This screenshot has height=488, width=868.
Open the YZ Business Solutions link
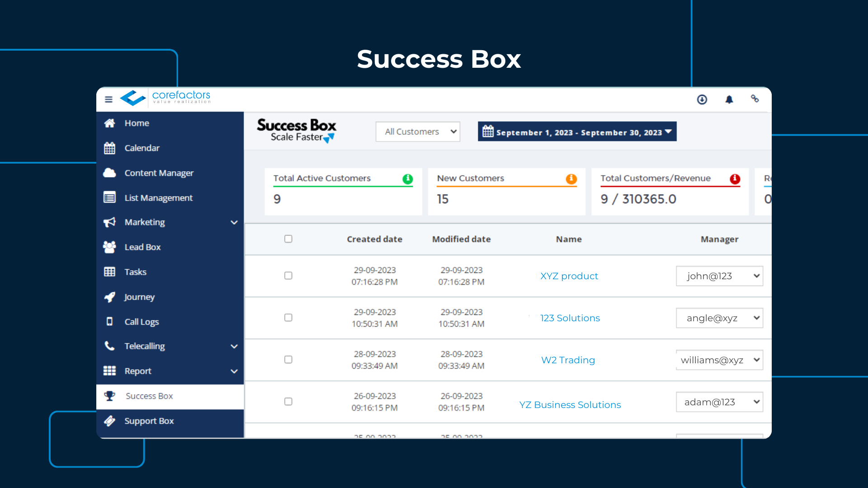(570, 405)
